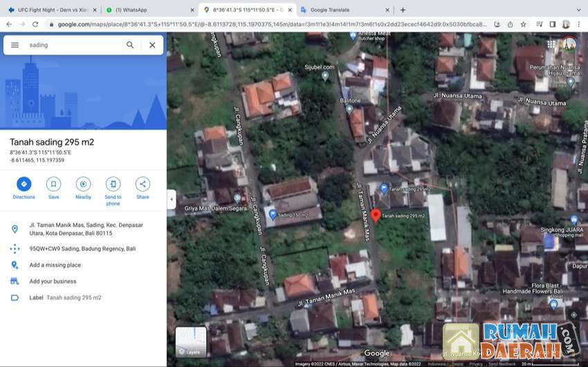Click in the maps search input field

[73, 45]
